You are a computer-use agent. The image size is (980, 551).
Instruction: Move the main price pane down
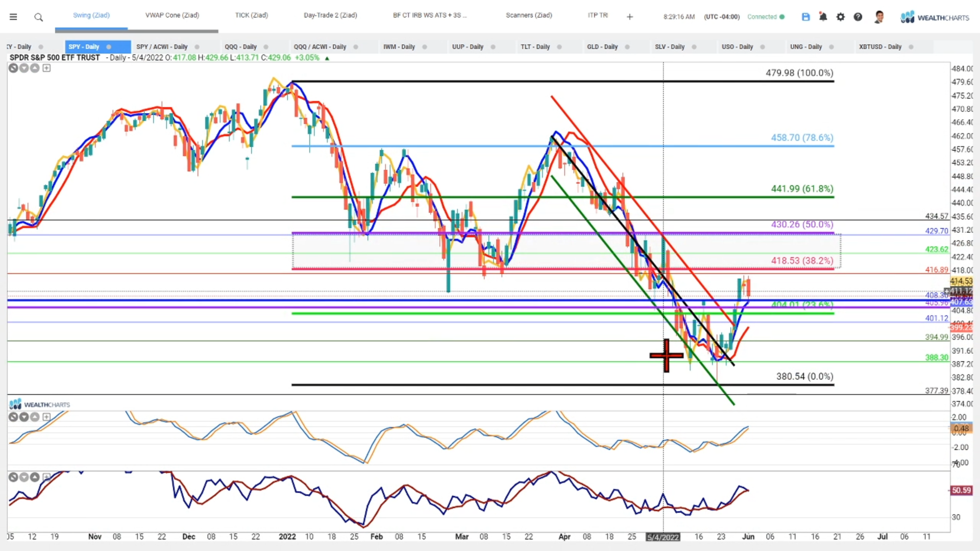(24, 68)
